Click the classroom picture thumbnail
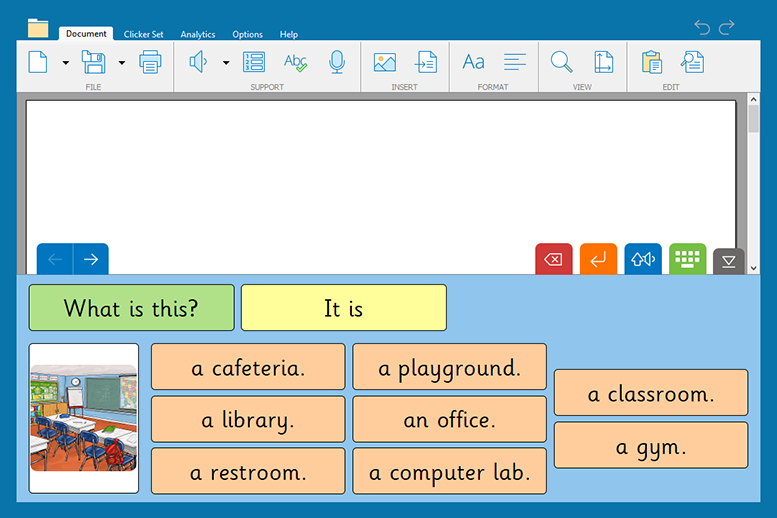The width and height of the screenshot is (777, 518). point(84,418)
